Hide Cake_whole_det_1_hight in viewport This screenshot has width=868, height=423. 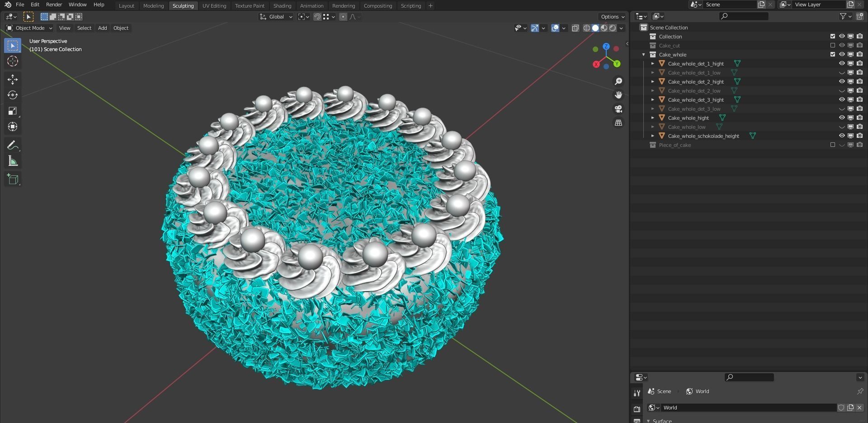(x=842, y=64)
